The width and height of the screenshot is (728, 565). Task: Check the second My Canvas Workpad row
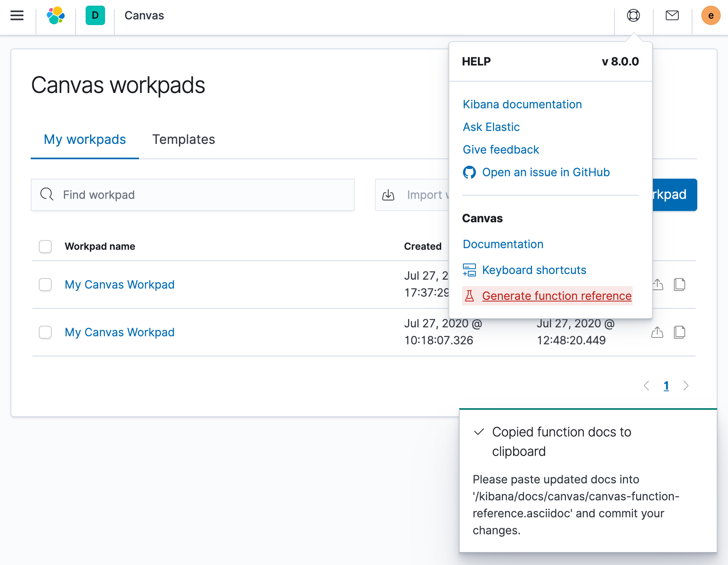point(45,332)
